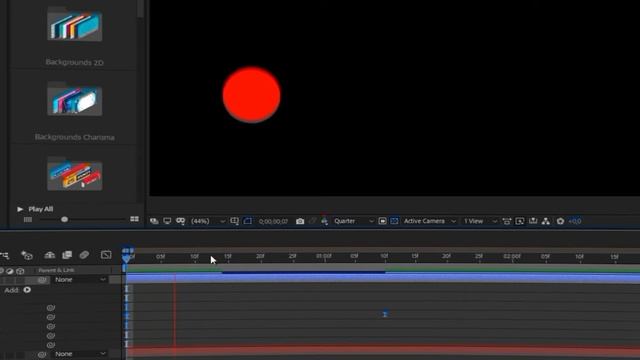Screen dimensions: 640x360
Task: Click the Add button arrow
Action: [27, 290]
